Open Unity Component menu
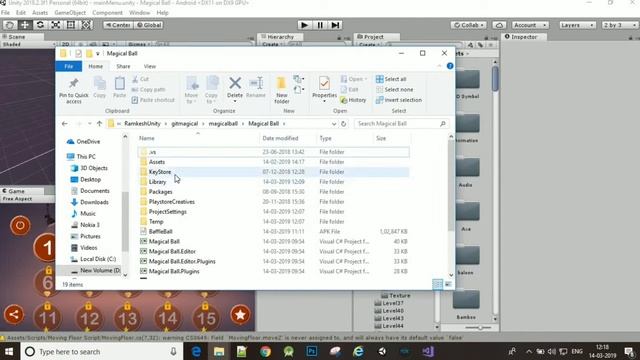This screenshot has width=640, height=360. pyautogui.click(x=107, y=13)
